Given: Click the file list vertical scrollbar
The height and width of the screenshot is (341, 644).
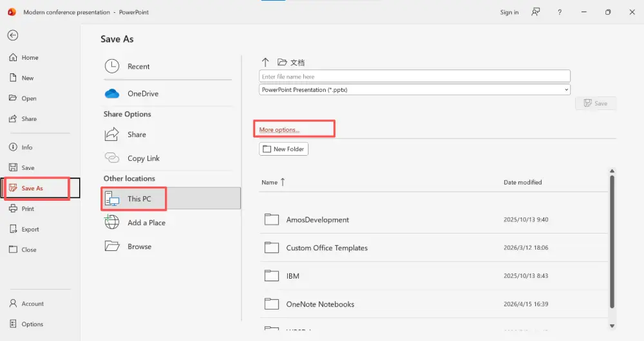Looking at the screenshot, I should point(612,242).
